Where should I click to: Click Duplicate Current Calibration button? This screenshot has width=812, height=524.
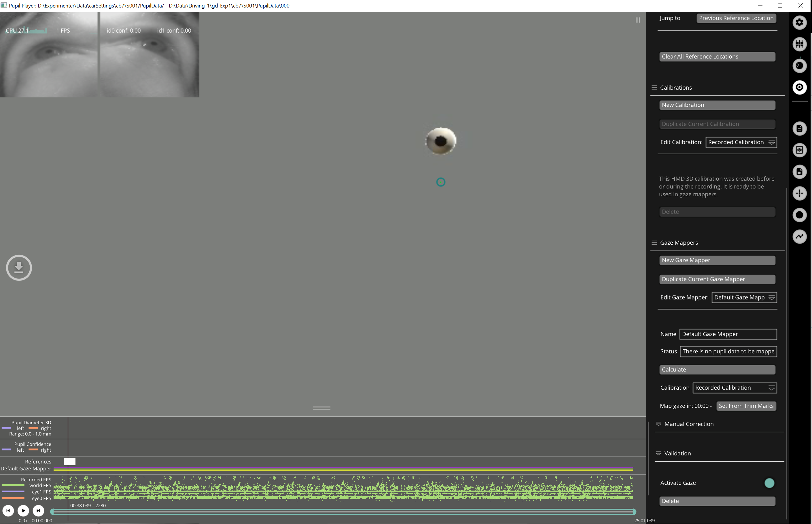(x=717, y=124)
